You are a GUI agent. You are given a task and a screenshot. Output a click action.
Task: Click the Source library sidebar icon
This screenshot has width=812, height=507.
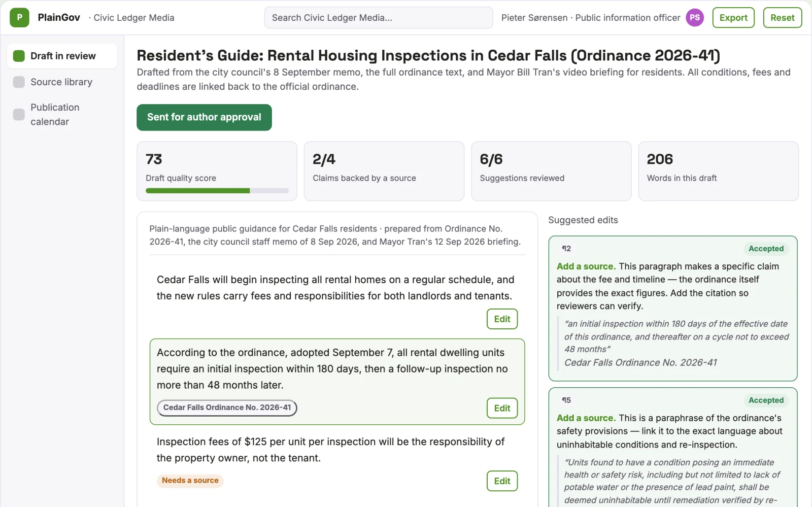point(19,82)
